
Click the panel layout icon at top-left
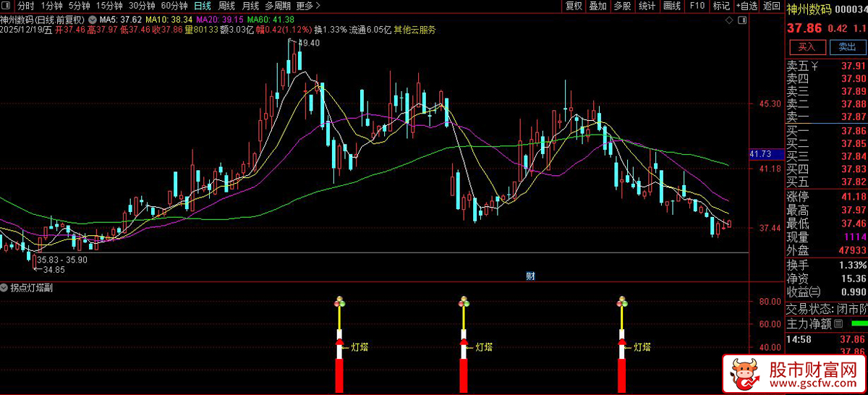coord(7,6)
